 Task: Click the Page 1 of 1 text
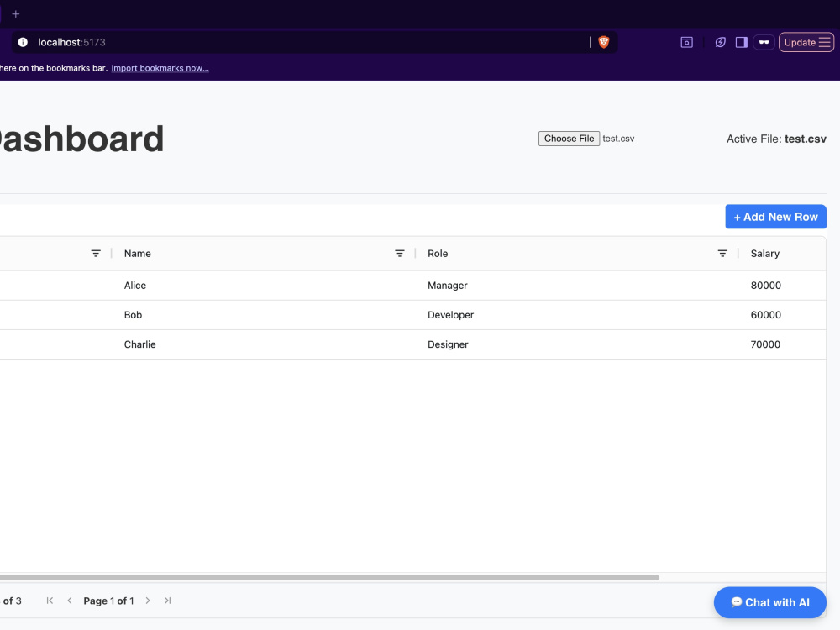(x=108, y=601)
